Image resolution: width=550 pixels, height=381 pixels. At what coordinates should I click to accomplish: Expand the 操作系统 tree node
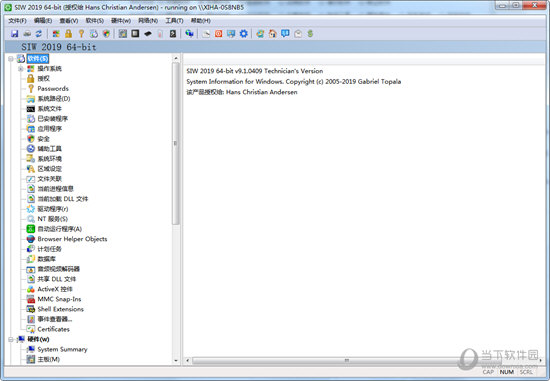pos(21,69)
